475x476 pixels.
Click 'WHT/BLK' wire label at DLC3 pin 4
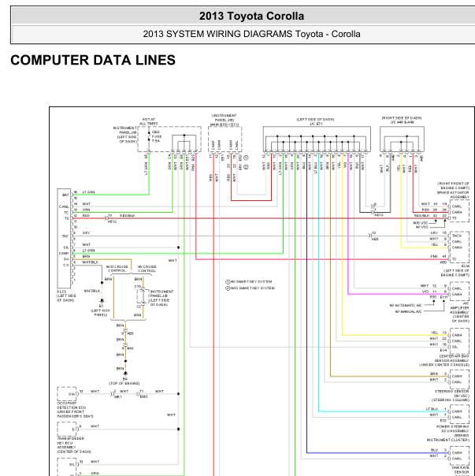[x=90, y=262]
